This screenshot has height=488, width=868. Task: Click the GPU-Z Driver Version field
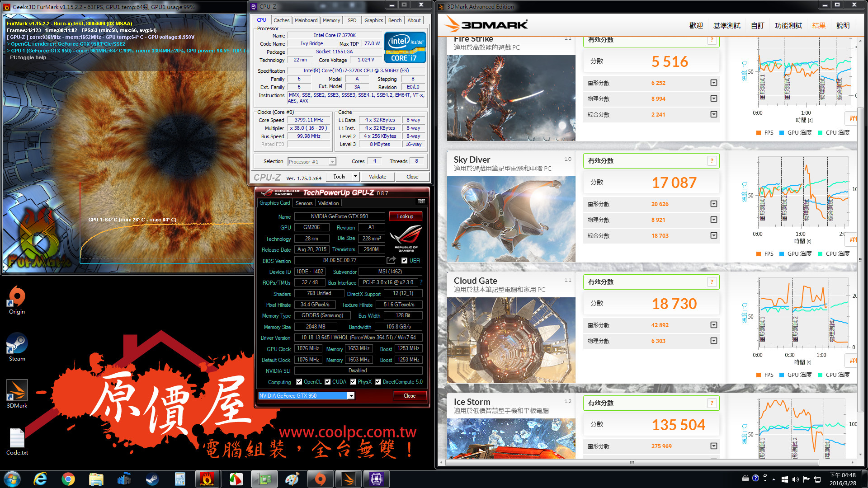click(358, 338)
